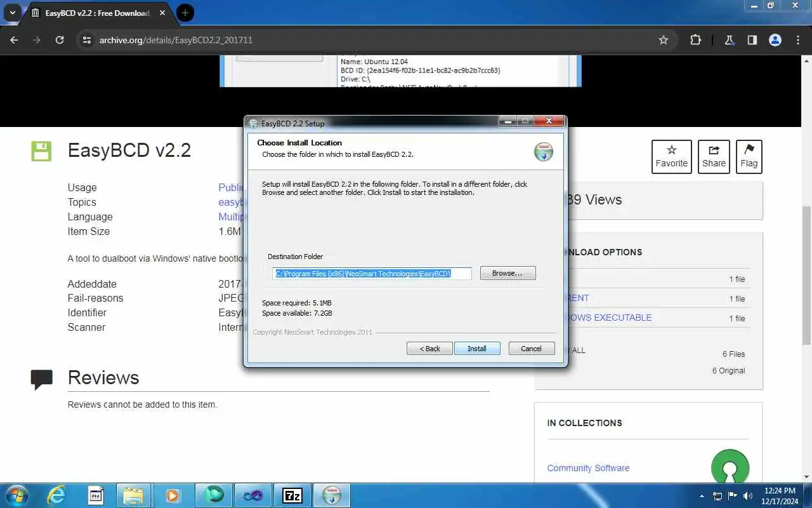Click 'Space required: 5.1MB' text
Screen dimensions: 812x508
tap(297, 303)
